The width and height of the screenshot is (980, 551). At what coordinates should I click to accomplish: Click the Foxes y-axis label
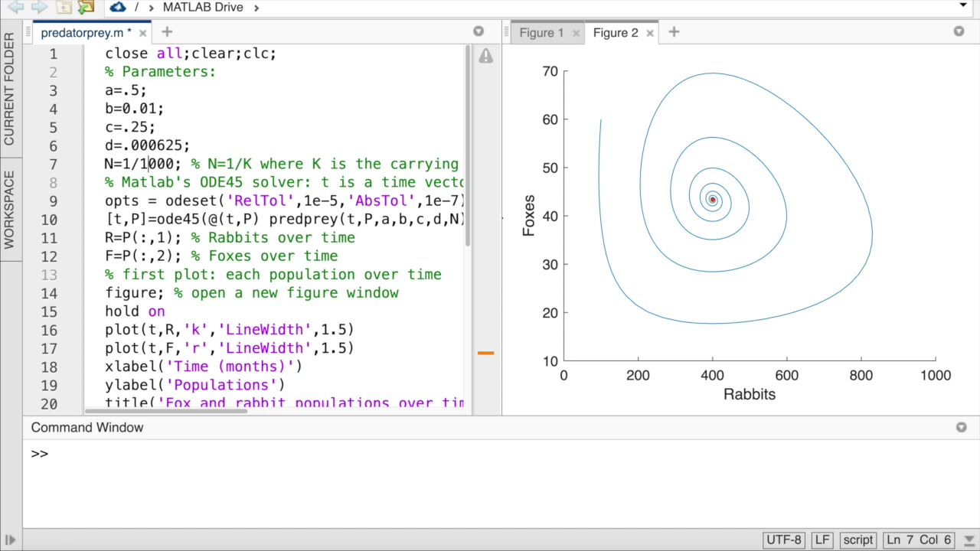point(528,215)
